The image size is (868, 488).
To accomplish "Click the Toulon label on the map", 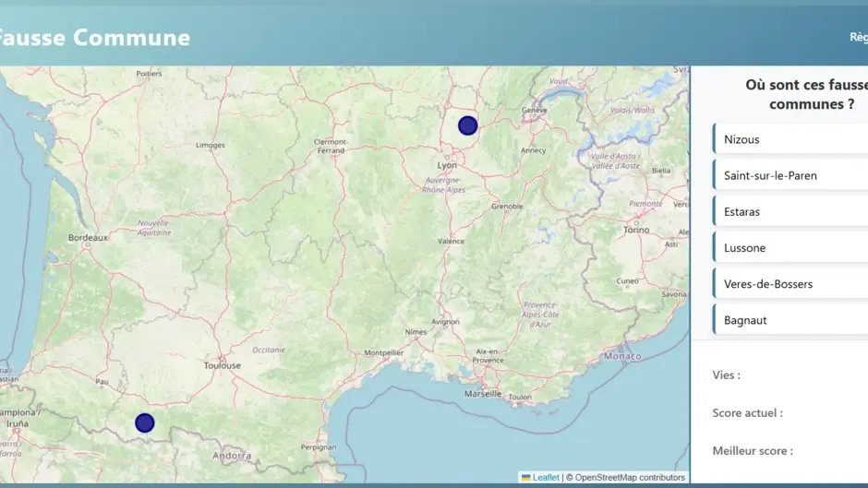I will pyautogui.click(x=520, y=397).
